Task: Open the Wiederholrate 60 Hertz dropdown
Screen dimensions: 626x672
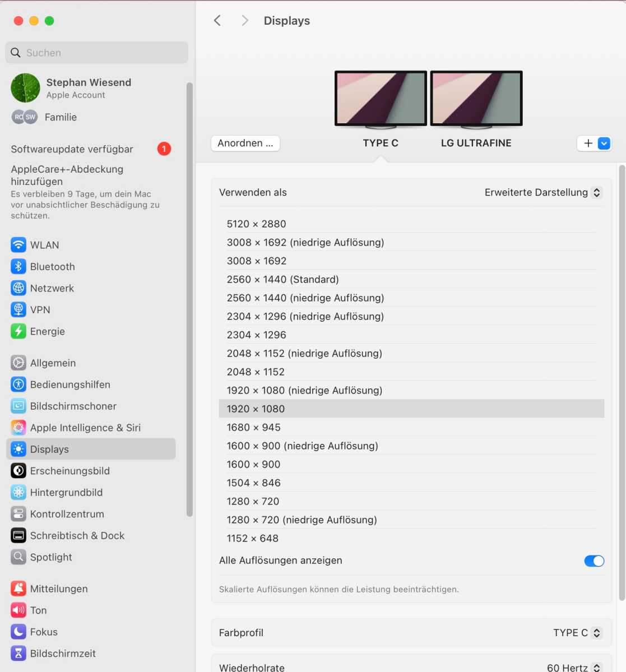Action: tap(574, 667)
